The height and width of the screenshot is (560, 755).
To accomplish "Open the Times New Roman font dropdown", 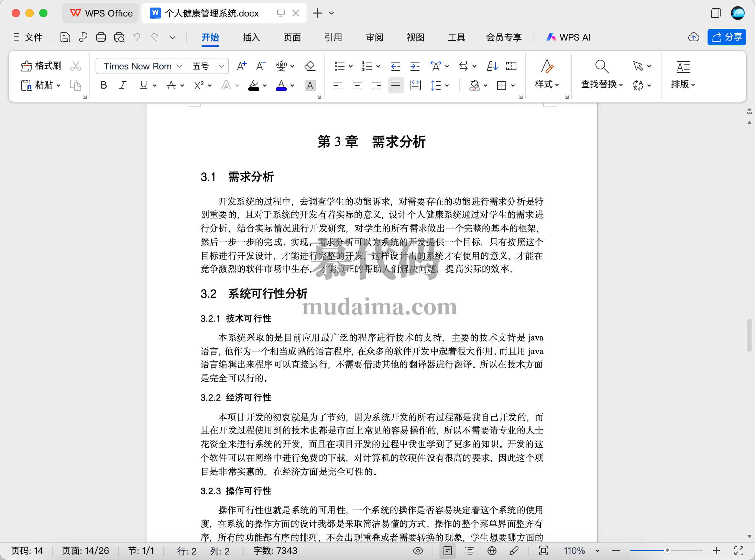I will pyautogui.click(x=179, y=66).
